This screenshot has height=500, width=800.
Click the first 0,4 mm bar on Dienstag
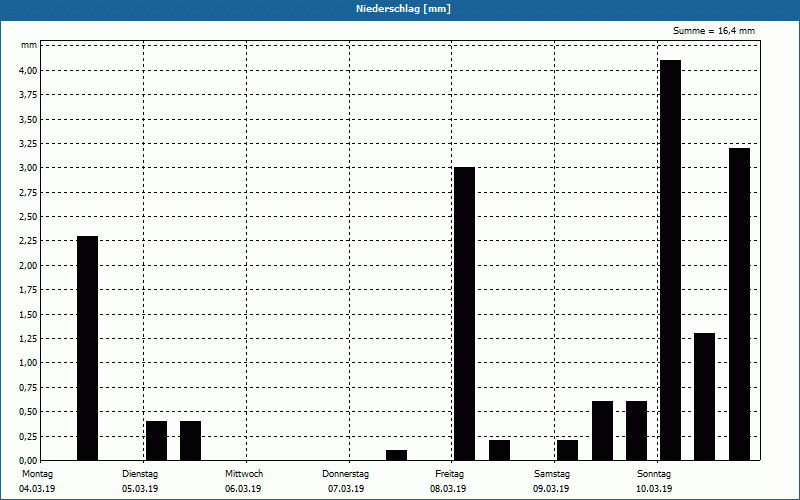(x=156, y=440)
